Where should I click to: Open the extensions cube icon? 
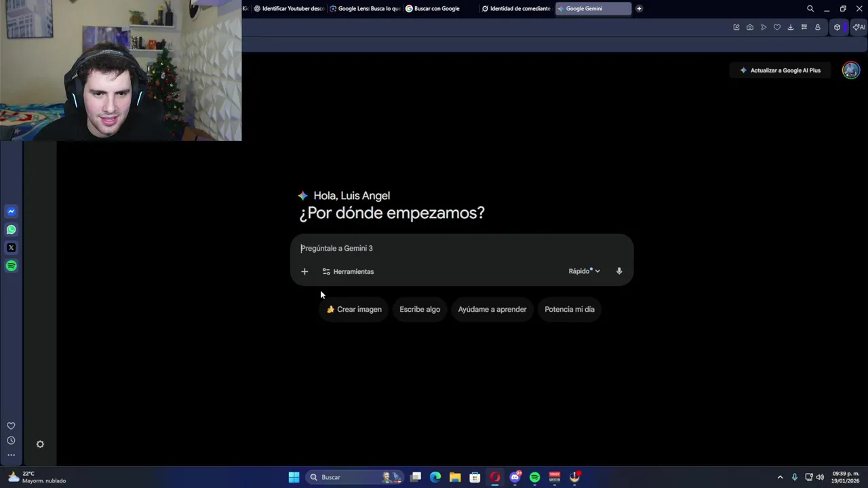(837, 27)
